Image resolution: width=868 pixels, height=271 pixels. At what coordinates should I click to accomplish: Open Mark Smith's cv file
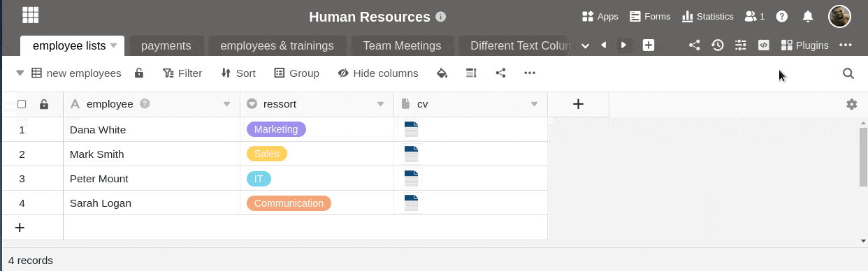tap(412, 154)
